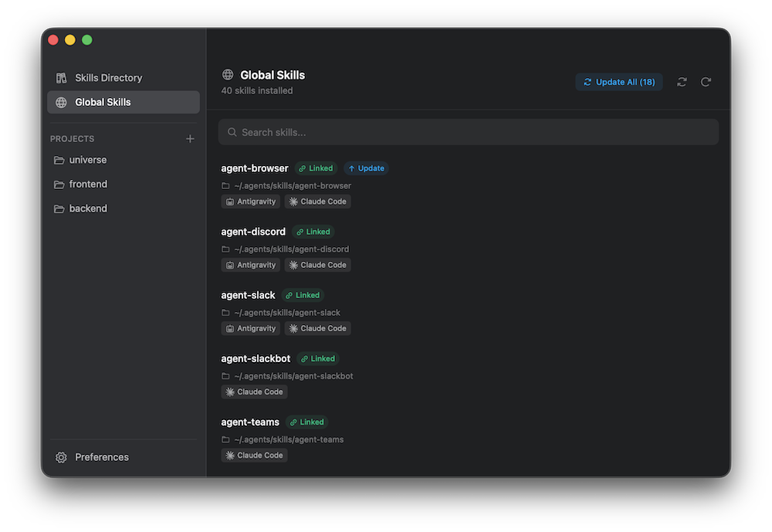The height and width of the screenshot is (532, 772).
Task: Click the frontend folder icon
Action: coord(59,185)
